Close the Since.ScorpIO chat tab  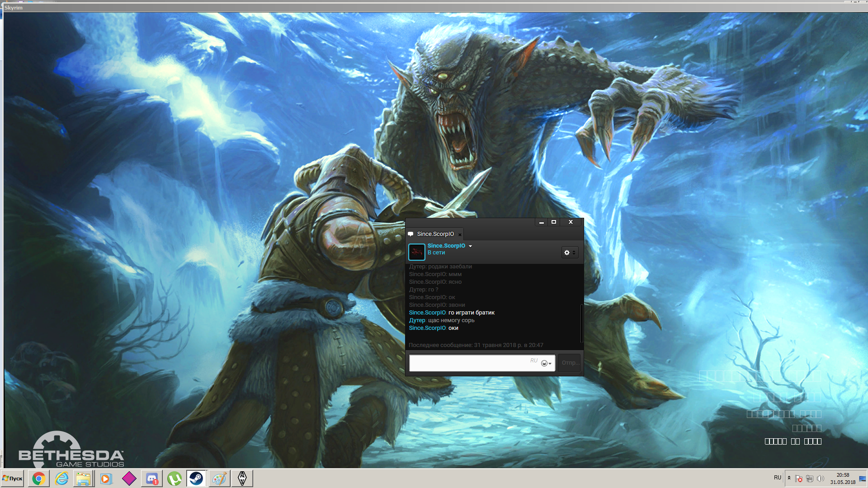[x=460, y=235]
